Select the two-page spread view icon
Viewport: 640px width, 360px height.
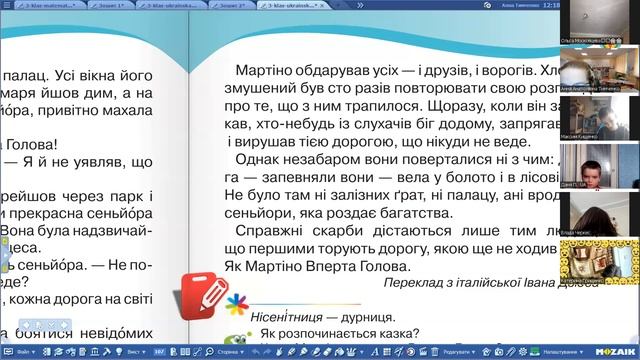click(185, 351)
